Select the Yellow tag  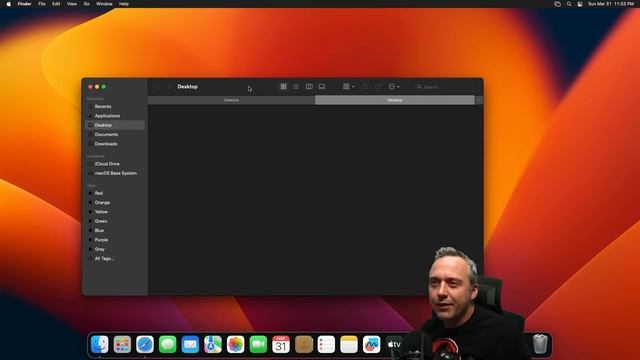point(116,212)
